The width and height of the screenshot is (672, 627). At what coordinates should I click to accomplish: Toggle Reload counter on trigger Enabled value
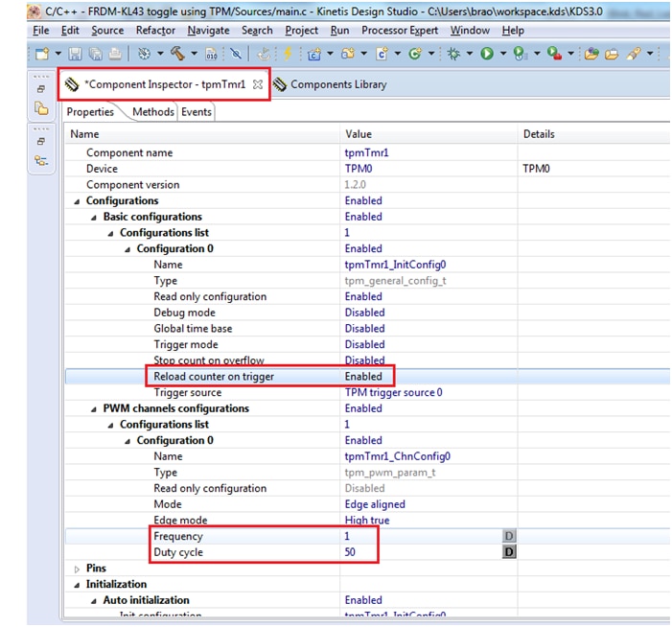point(363,376)
